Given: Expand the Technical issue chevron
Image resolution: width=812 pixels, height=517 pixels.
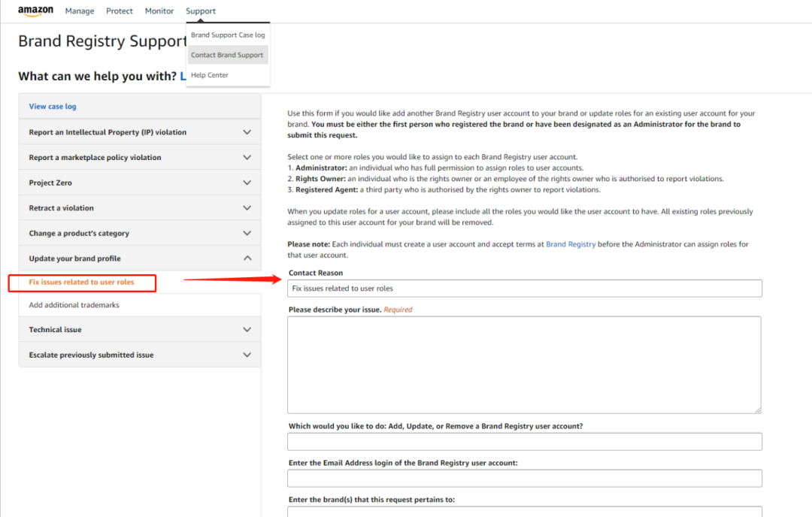Looking at the screenshot, I should click(247, 330).
